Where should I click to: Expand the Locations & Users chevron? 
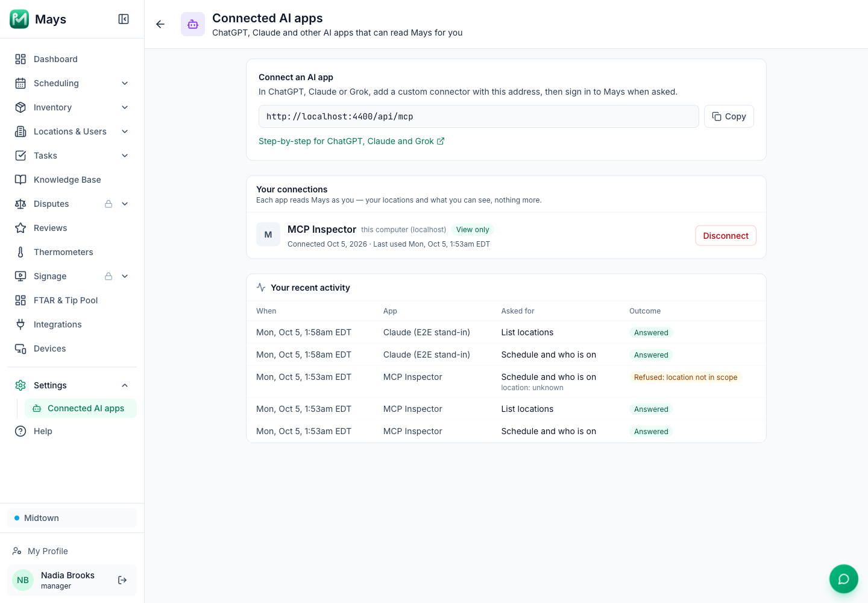(125, 131)
